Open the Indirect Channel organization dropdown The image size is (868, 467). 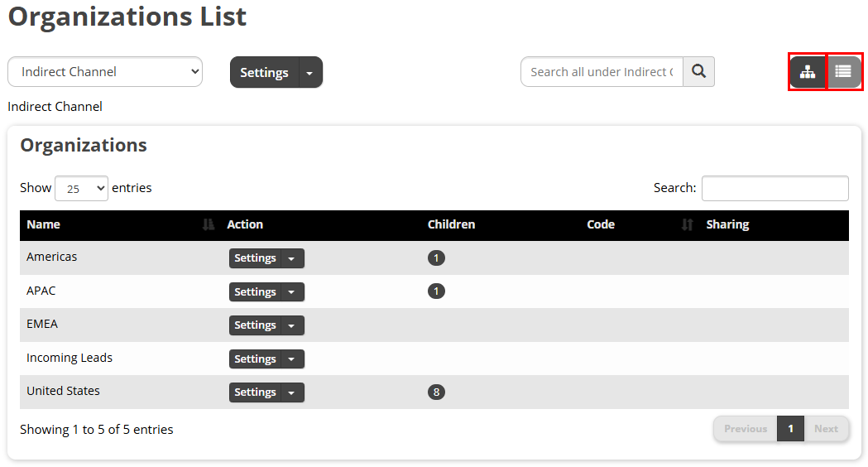105,71
